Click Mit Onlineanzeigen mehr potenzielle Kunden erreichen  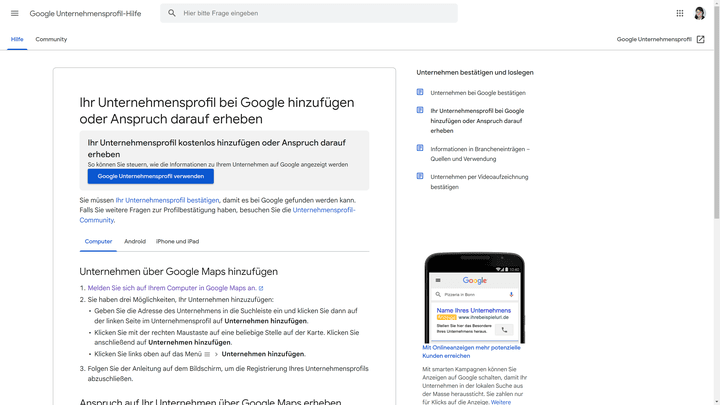click(x=471, y=352)
